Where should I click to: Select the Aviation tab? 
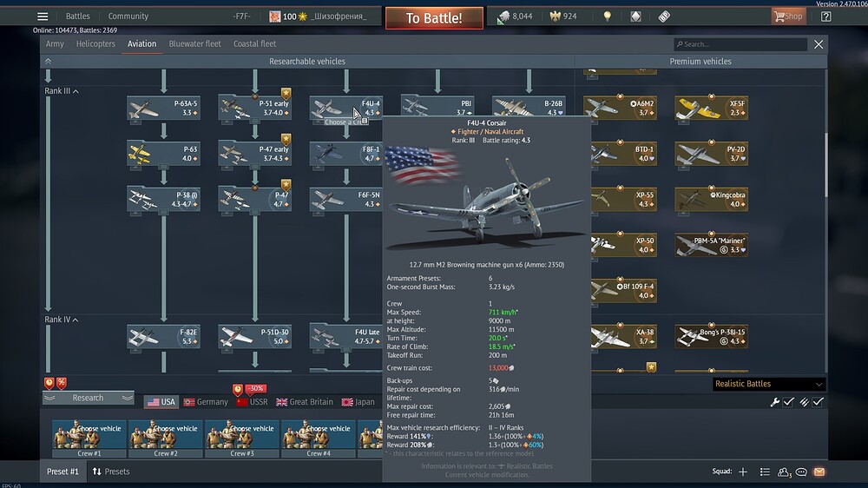click(x=141, y=43)
